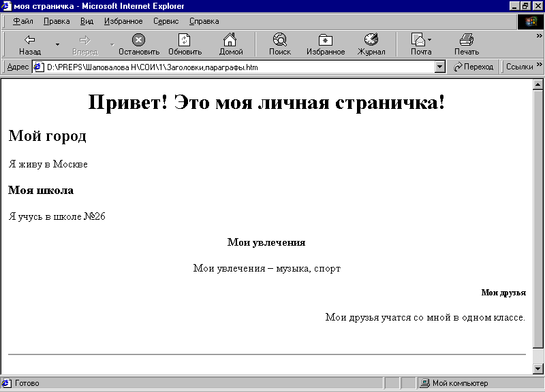The height and width of the screenshot is (392, 545).
Task: Click the Stop (Остановить) toolbar icon
Action: pos(138,40)
